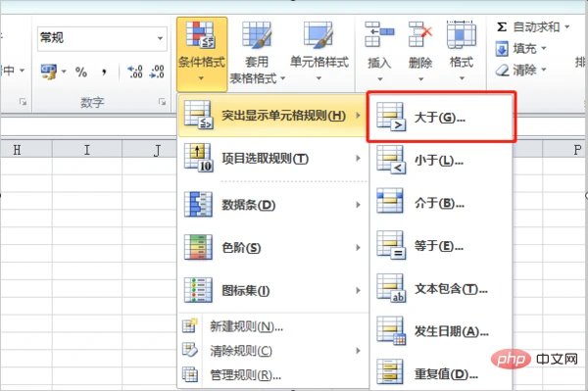Click the 格式 cells icon
Image resolution: width=588 pixels, height=391 pixels.
pyautogui.click(x=462, y=34)
